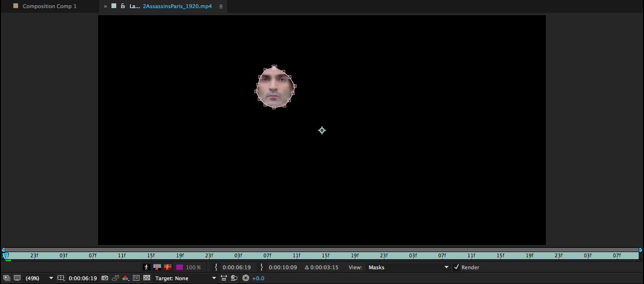Viewport: 644px width, 284px height.
Task: Enable the Render checkbox
Action: point(456,267)
